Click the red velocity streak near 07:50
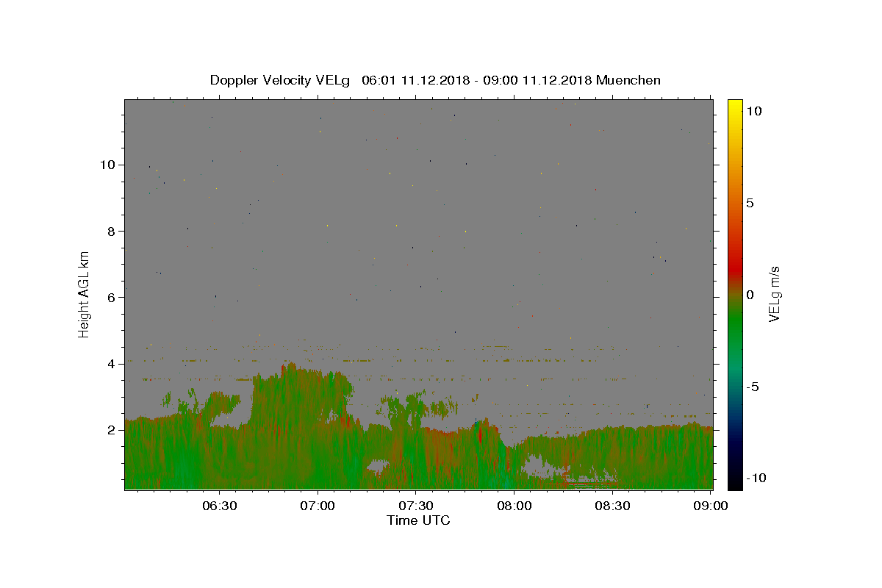Image resolution: width=882 pixels, height=588 pixels. pyautogui.click(x=480, y=435)
